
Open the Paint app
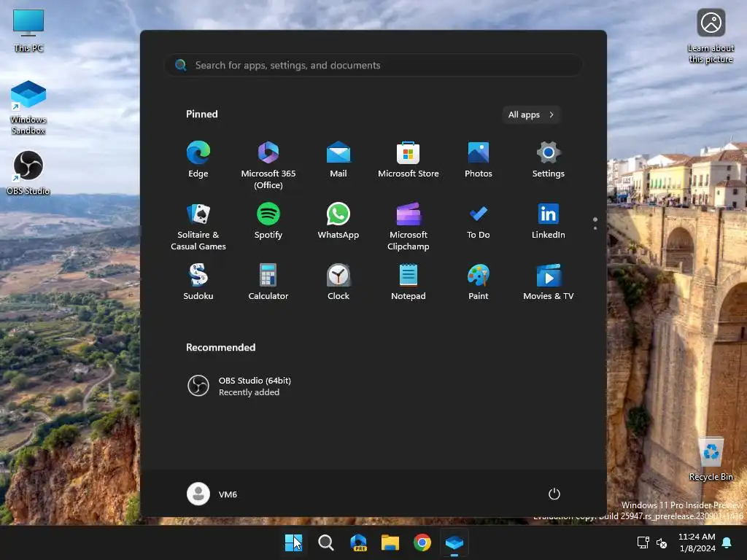(479, 282)
